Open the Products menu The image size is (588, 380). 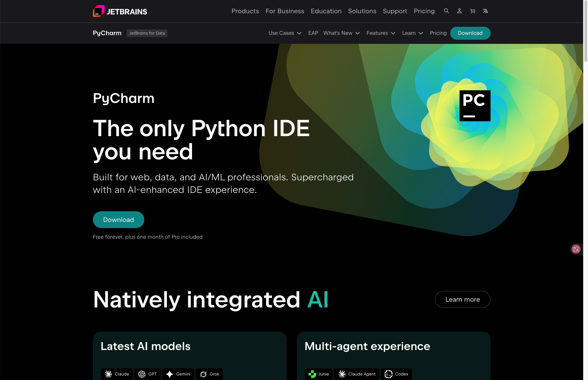click(245, 11)
